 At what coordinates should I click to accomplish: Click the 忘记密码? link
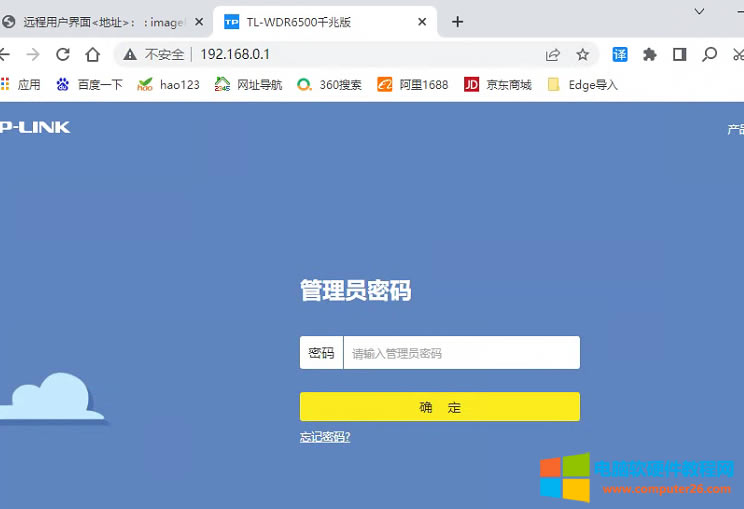click(x=325, y=437)
